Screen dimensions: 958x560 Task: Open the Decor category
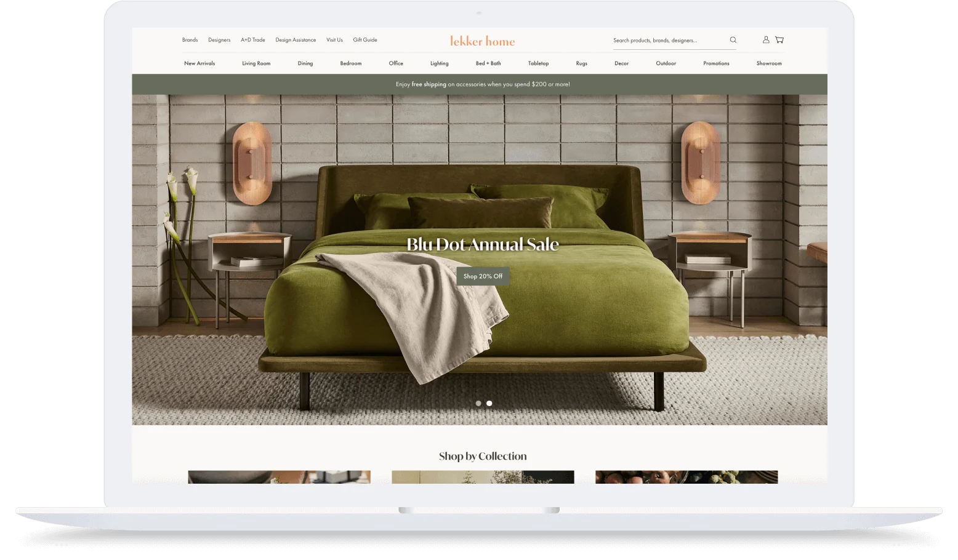(621, 63)
